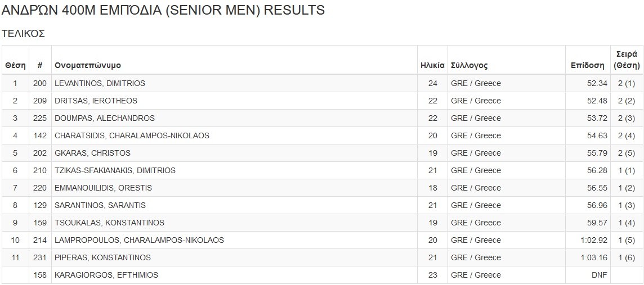The image size is (644, 285).
Task: Click on DOUMPAS, ALECHANDROS name
Action: [x=105, y=118]
